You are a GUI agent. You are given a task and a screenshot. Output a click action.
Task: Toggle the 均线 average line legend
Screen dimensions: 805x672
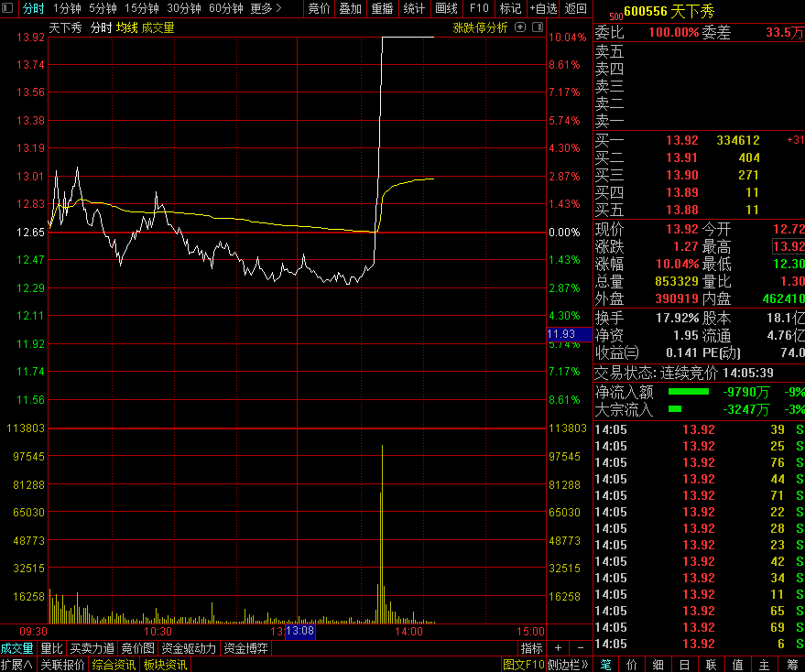pyautogui.click(x=126, y=27)
